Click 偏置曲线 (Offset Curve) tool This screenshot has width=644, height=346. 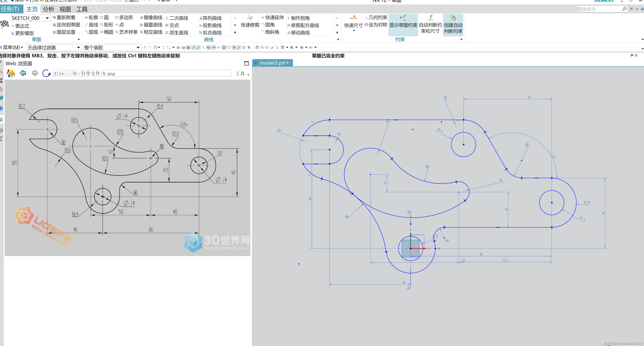151,25
